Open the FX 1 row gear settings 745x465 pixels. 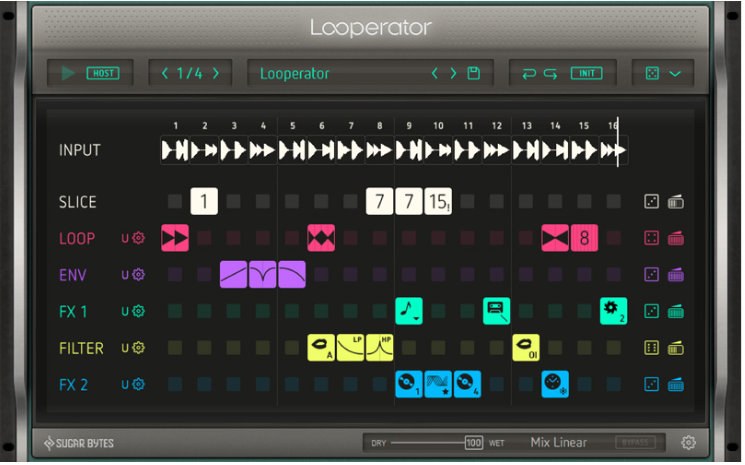[x=138, y=311]
